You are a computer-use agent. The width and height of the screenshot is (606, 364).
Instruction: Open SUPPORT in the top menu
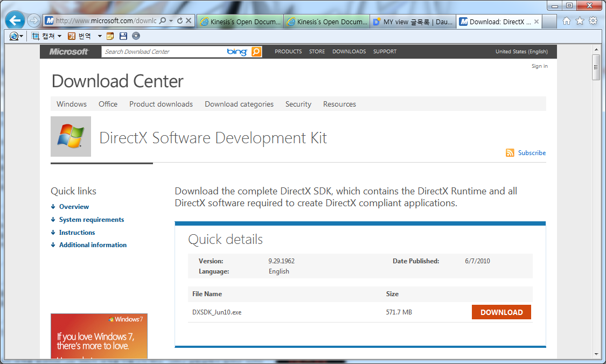(x=385, y=51)
